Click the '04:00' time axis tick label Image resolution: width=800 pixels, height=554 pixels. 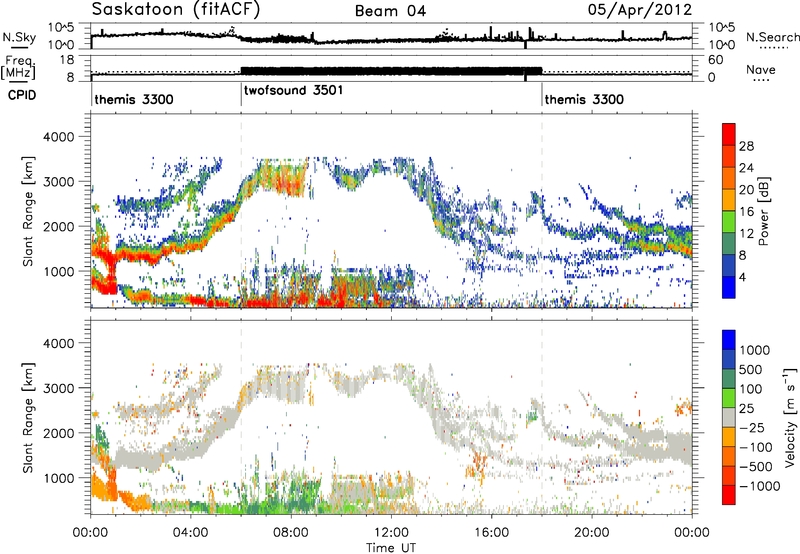190,533
